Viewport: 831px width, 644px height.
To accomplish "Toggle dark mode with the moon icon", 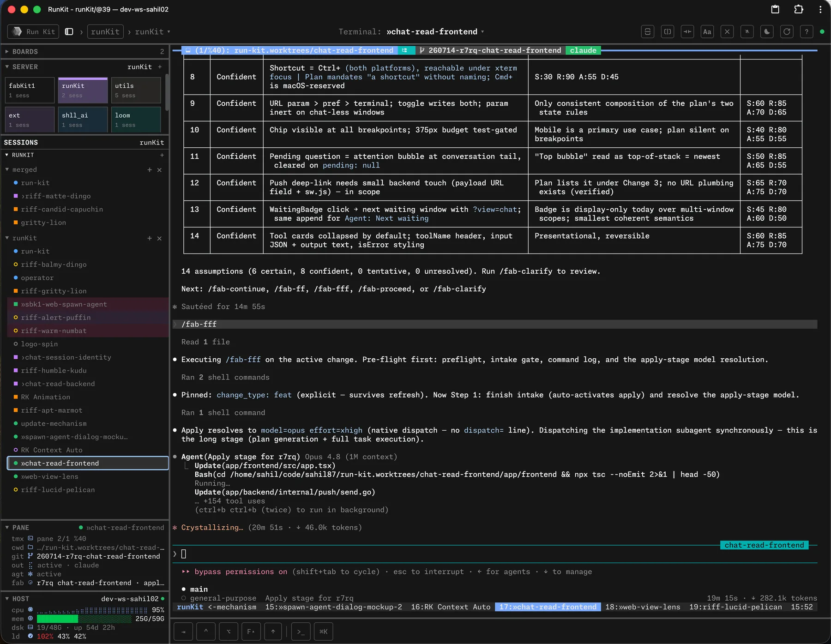I will [x=767, y=31].
